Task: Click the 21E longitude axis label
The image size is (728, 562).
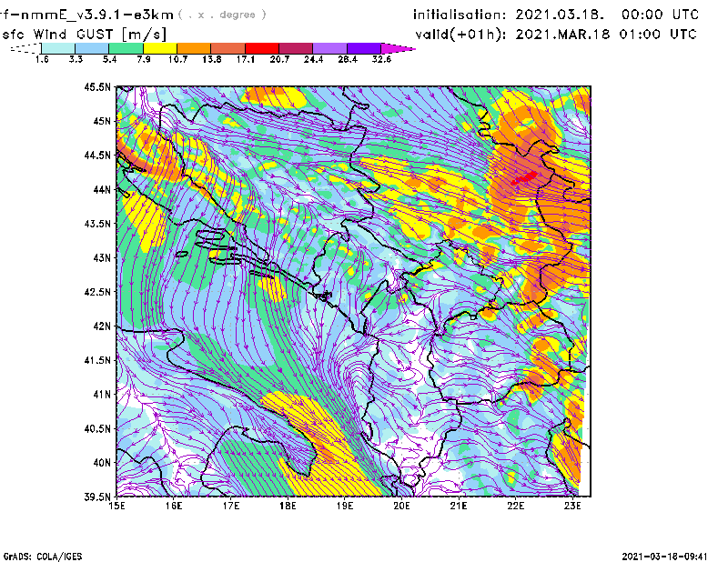Action: pyautogui.click(x=459, y=506)
